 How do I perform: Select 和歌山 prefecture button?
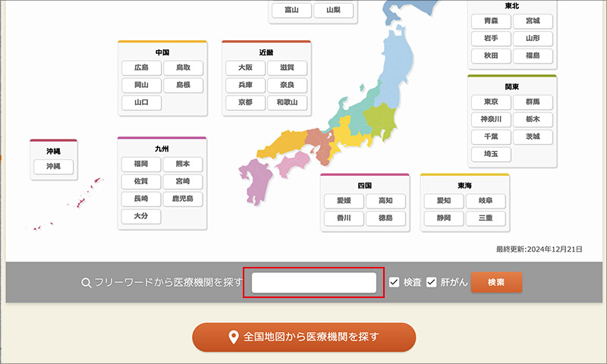(x=288, y=102)
